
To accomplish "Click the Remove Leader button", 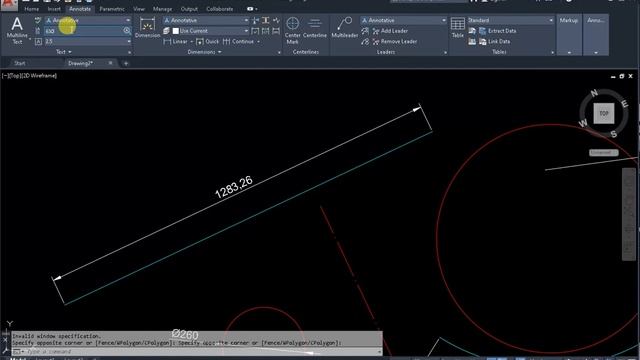I will pos(395,42).
